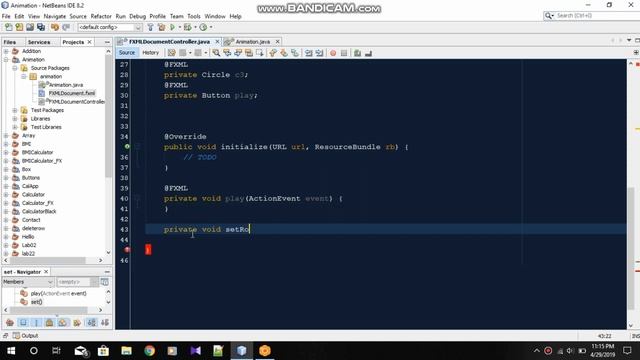Toggle Bookmark icon in editor toolbar
The height and width of the screenshot is (360, 640).
pos(295,53)
